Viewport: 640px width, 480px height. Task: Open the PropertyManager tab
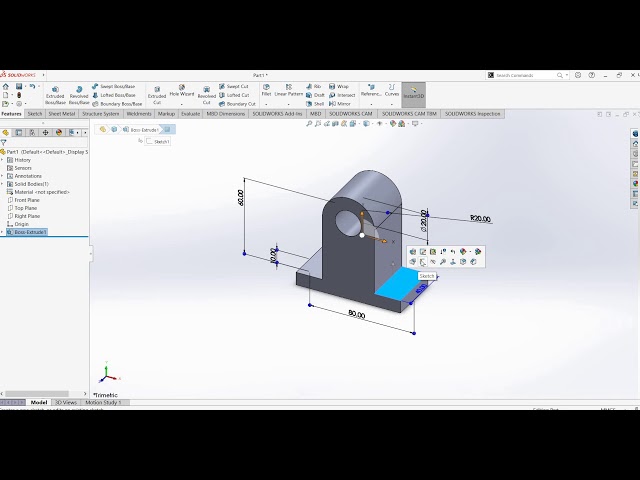tap(19, 133)
